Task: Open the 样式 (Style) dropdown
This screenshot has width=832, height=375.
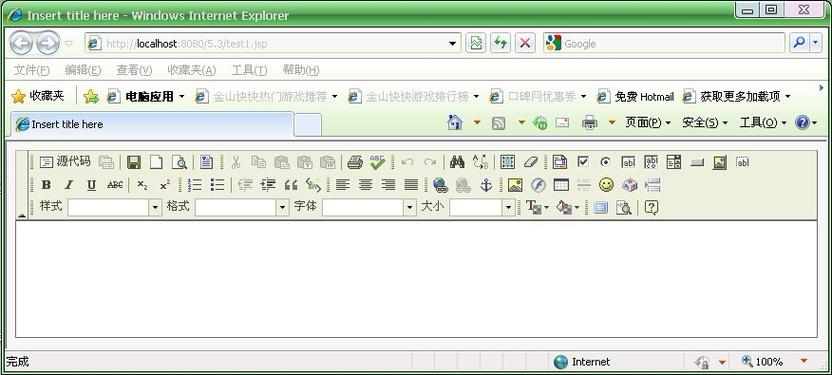Action: pos(115,207)
